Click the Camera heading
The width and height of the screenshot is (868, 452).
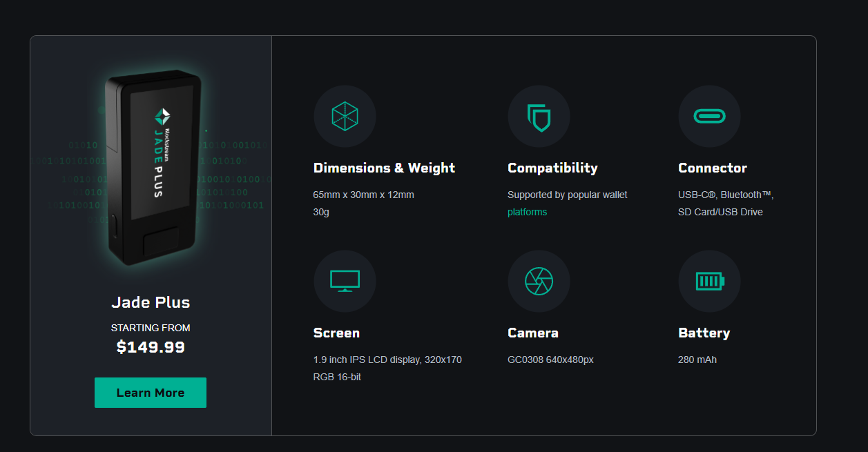[x=533, y=333]
